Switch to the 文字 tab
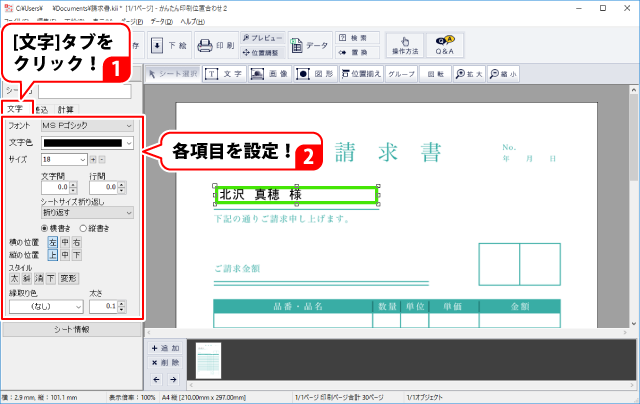 (x=14, y=109)
